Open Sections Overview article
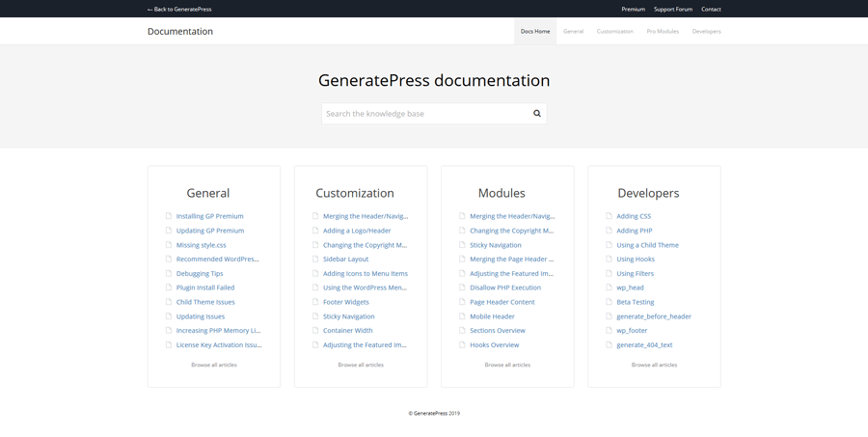This screenshot has height=437, width=868. click(x=498, y=330)
